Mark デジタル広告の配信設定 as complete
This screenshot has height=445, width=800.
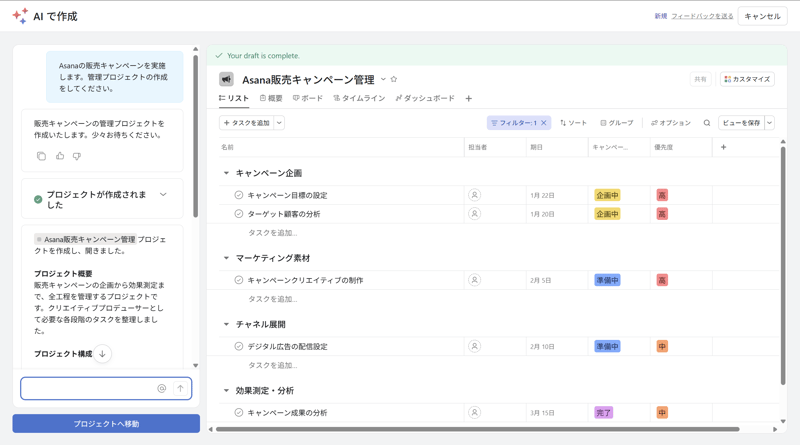(x=238, y=347)
